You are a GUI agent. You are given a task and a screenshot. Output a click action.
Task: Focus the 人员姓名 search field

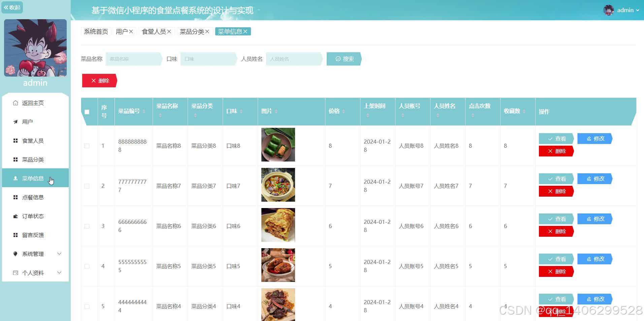294,59
